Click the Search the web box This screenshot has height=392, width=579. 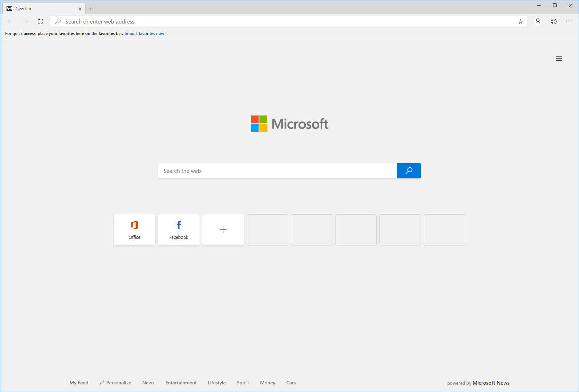point(277,171)
